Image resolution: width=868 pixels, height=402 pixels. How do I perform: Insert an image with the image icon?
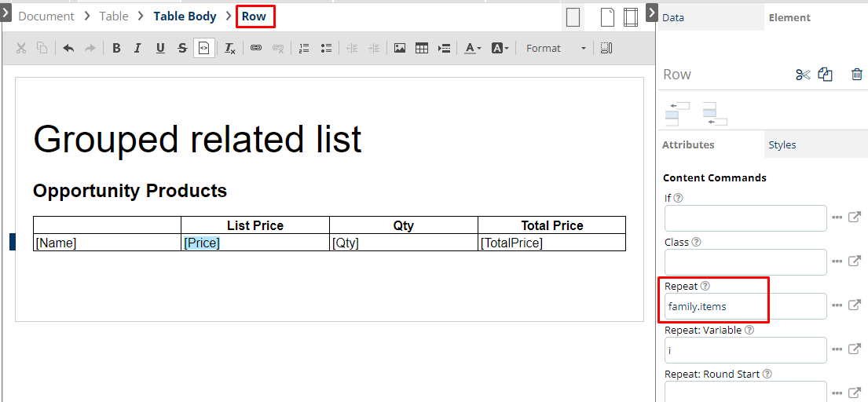click(400, 49)
